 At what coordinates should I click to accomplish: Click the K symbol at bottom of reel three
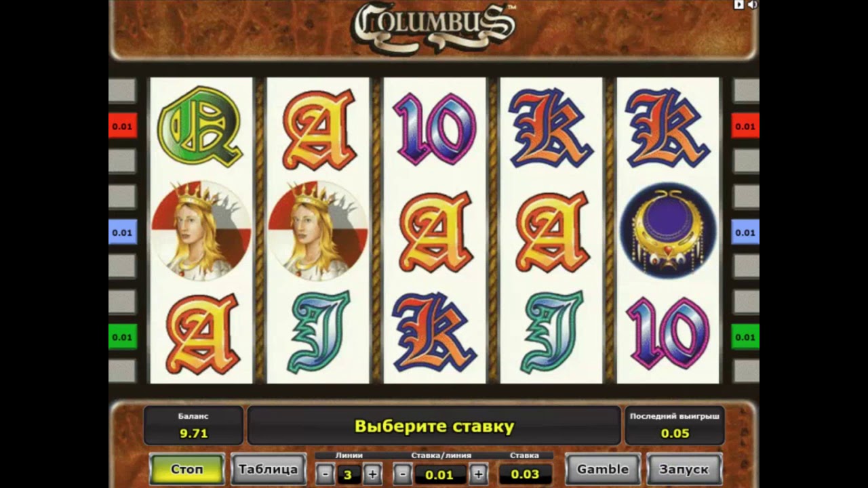[x=435, y=333]
